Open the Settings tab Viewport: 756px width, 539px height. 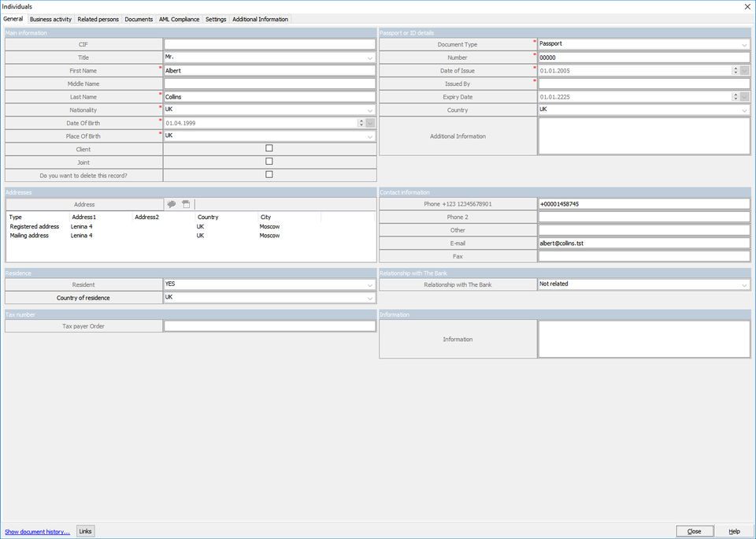click(216, 19)
